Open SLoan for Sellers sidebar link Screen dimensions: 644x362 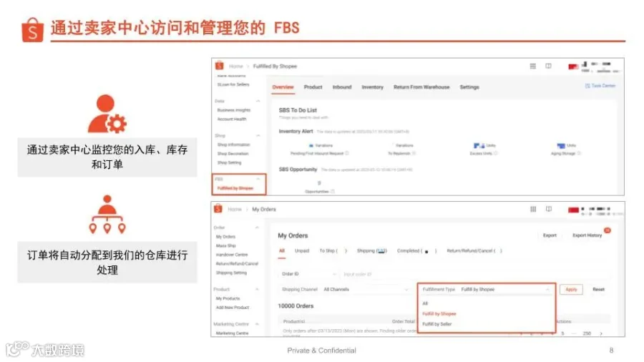pos(233,84)
